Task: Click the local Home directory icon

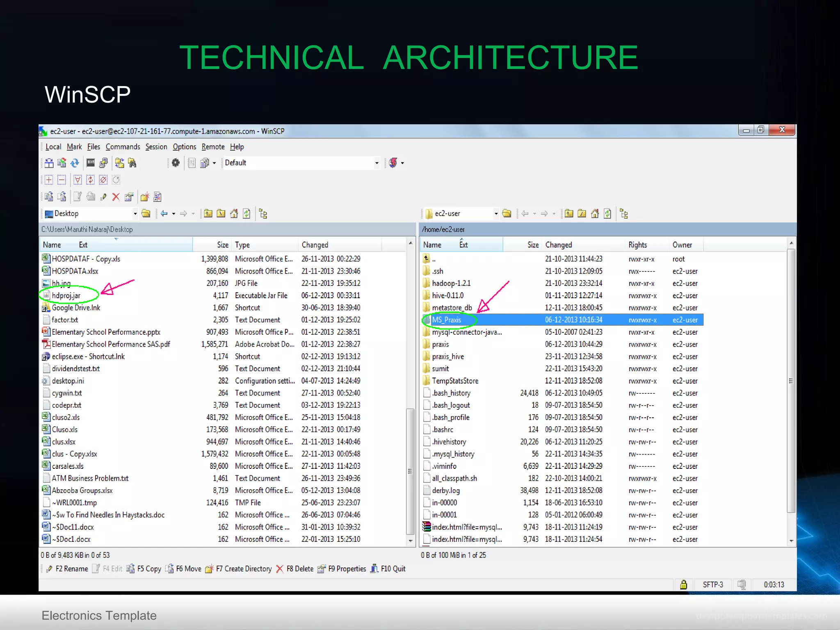Action: point(234,213)
